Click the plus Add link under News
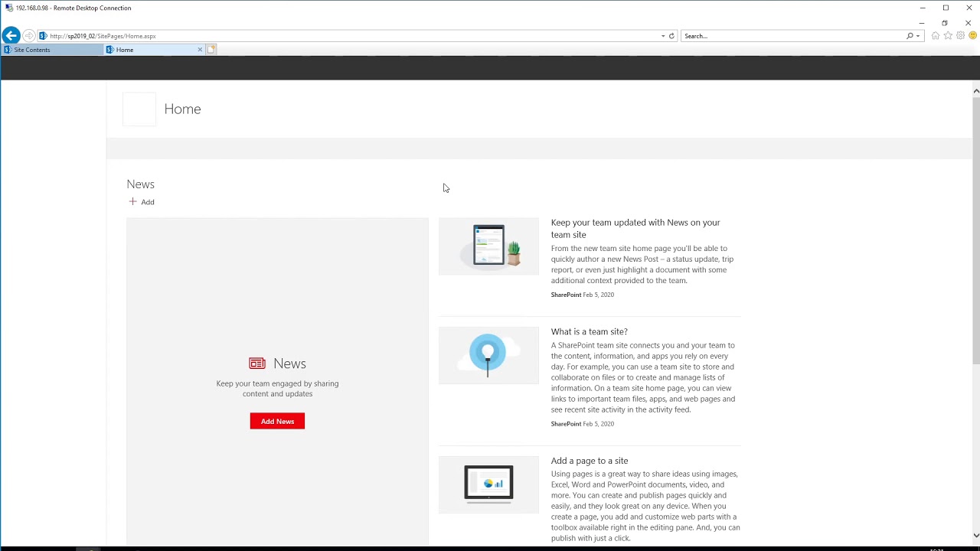 click(x=142, y=202)
